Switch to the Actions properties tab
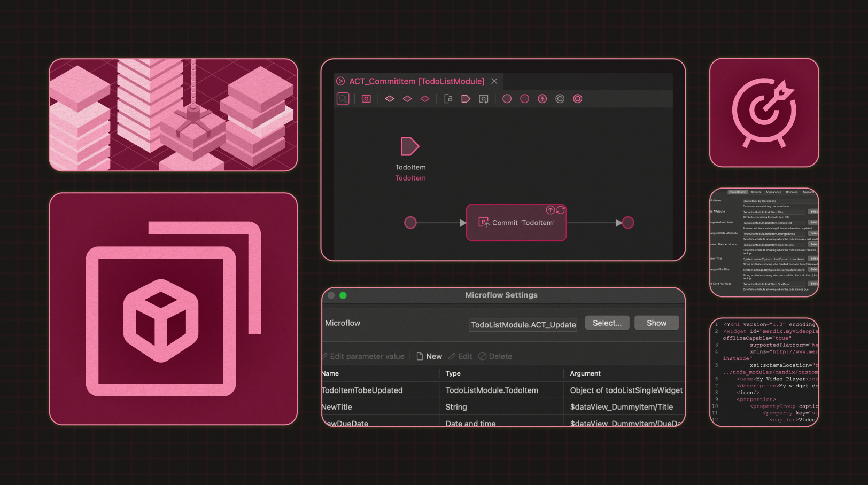 (x=756, y=192)
